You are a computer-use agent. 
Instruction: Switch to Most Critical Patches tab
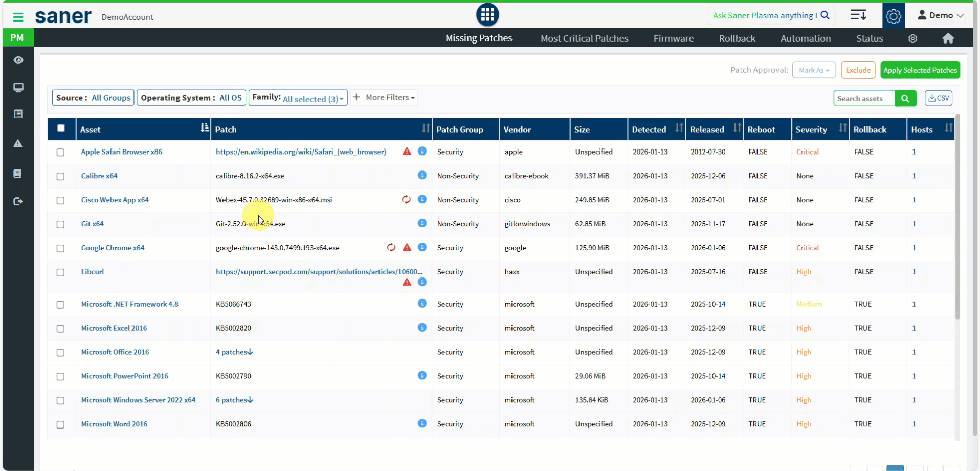point(584,38)
